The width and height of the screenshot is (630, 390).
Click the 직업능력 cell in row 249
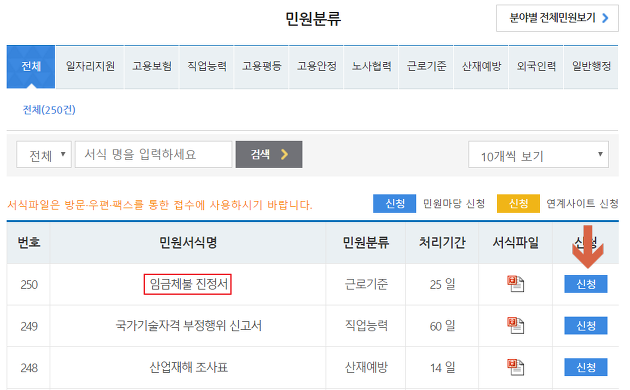coord(366,325)
